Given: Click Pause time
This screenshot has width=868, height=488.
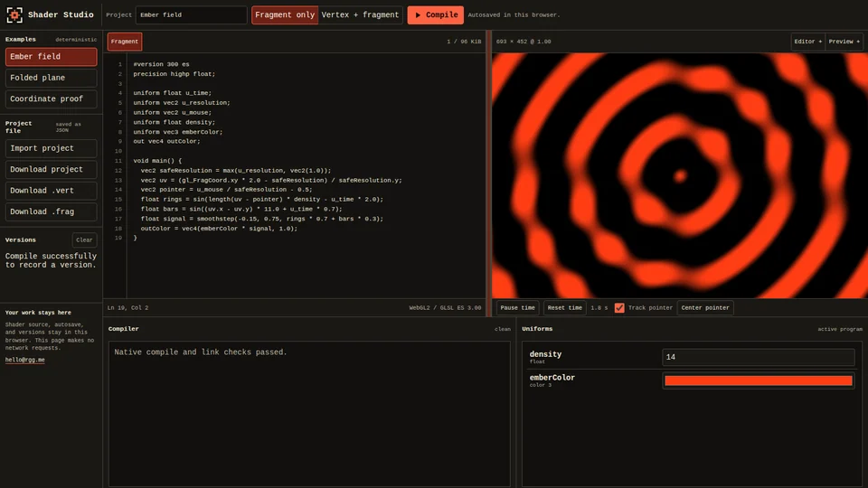Looking at the screenshot, I should (517, 307).
